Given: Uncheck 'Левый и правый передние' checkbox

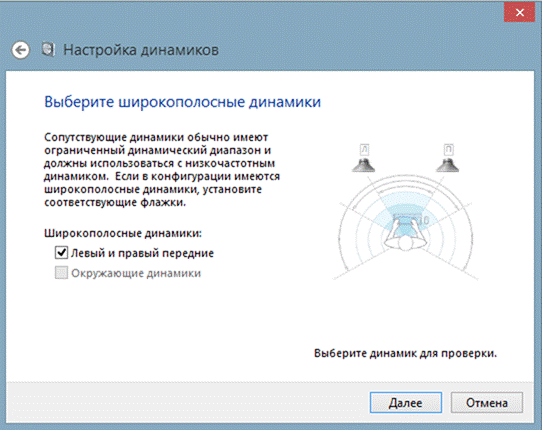Looking at the screenshot, I should click(x=61, y=253).
